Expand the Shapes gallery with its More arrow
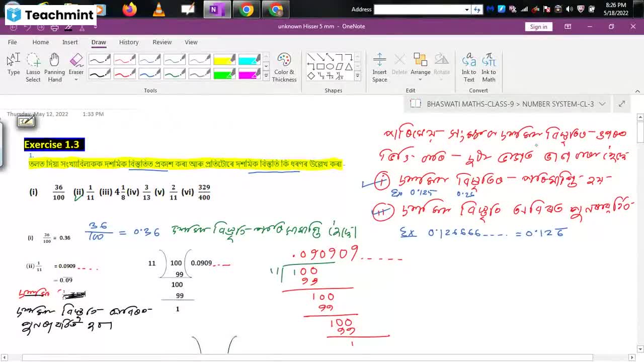The image size is (644, 362). coord(357,76)
